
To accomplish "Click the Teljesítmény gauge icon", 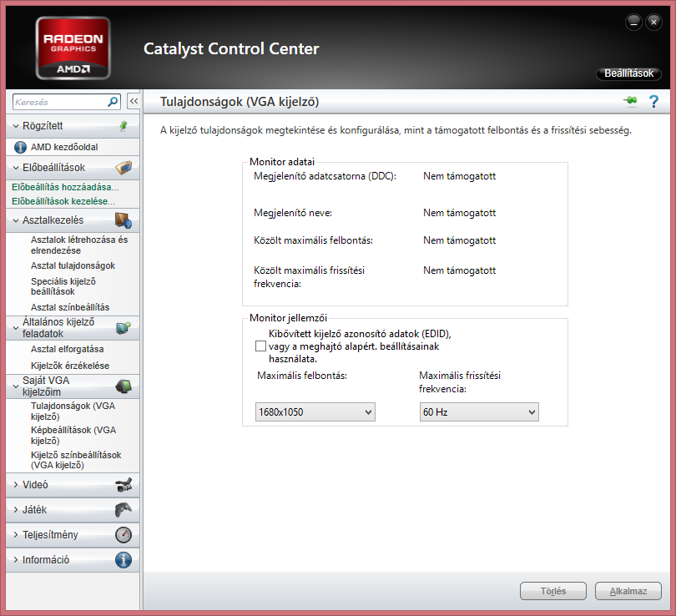I will click(124, 535).
